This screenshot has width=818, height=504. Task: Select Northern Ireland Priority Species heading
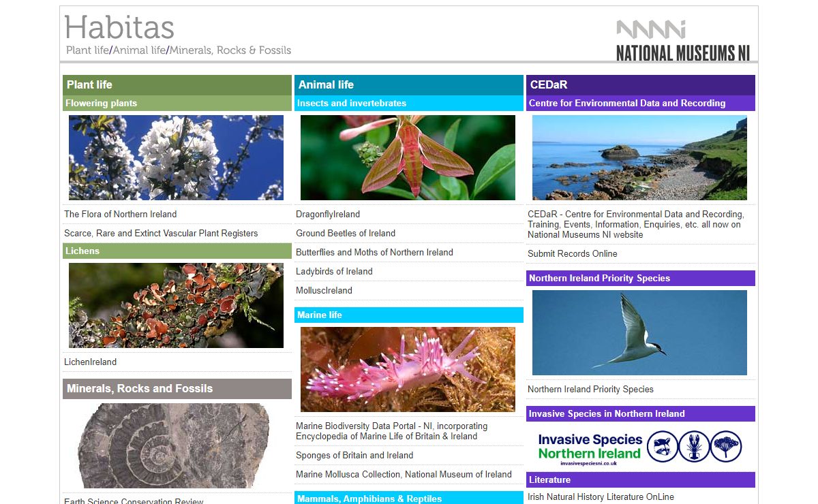(x=641, y=278)
